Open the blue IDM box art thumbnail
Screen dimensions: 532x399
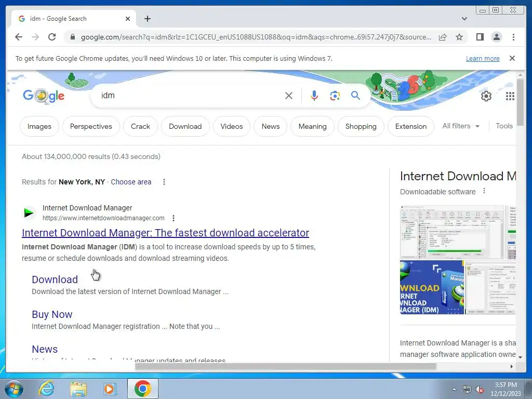click(x=432, y=287)
